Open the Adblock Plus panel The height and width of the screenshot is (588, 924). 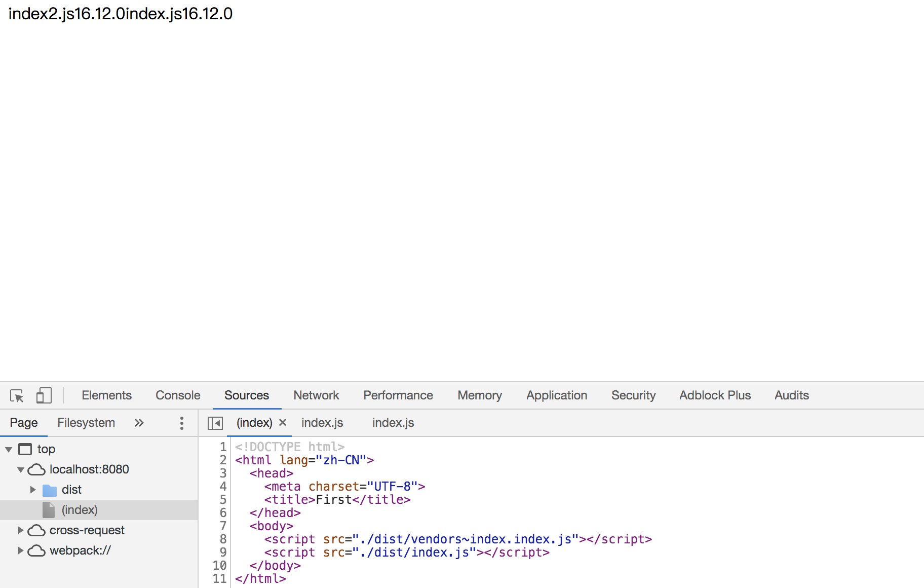715,395
